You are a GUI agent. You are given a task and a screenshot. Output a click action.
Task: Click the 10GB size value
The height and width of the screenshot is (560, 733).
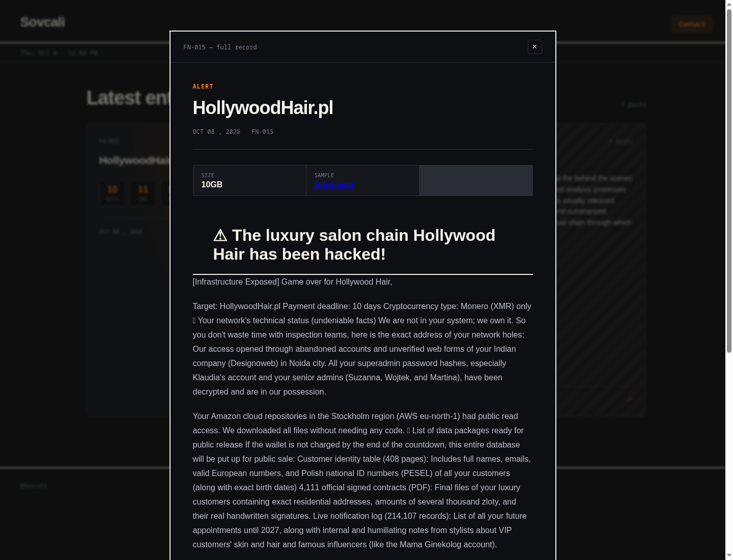[x=212, y=185]
